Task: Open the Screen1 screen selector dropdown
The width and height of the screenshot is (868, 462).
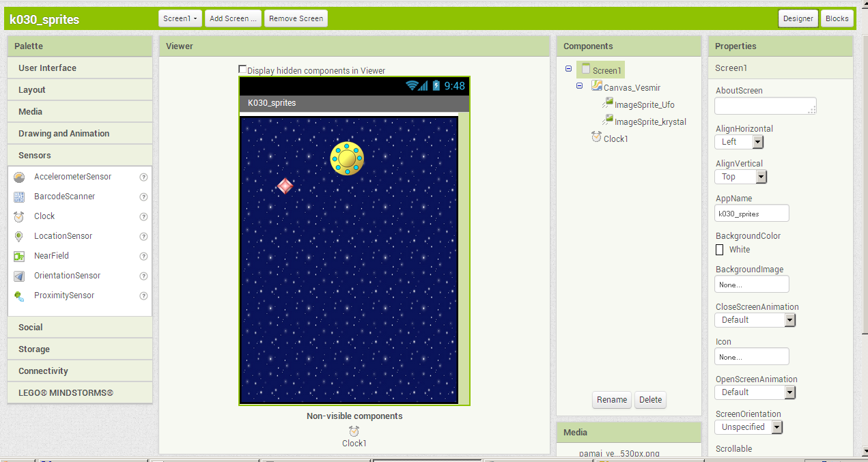Action: click(180, 18)
